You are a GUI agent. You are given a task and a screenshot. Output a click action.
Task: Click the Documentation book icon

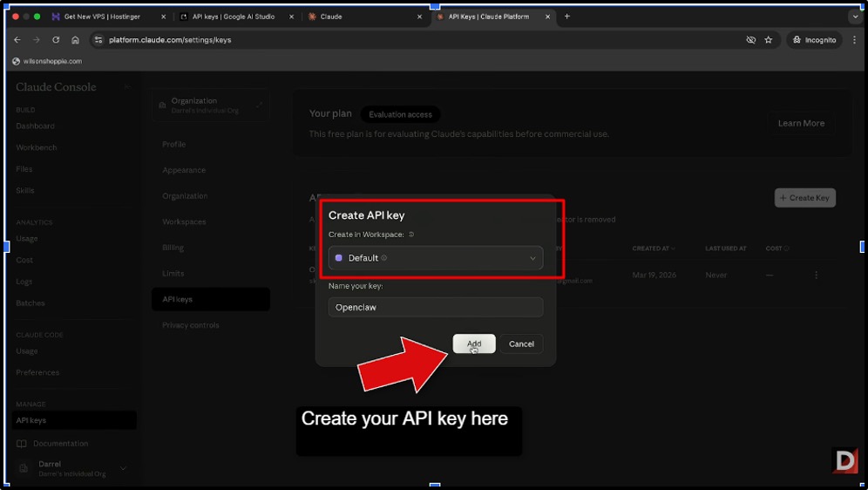tap(22, 444)
